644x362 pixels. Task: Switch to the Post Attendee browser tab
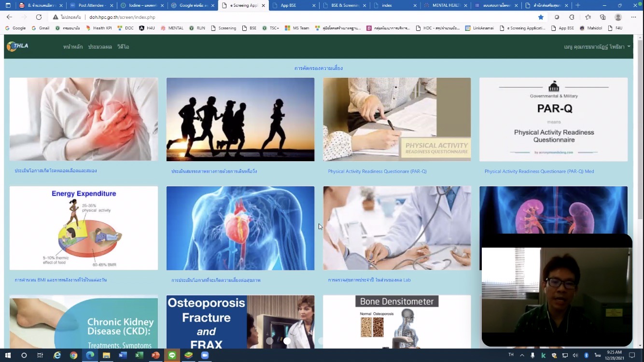point(92,5)
